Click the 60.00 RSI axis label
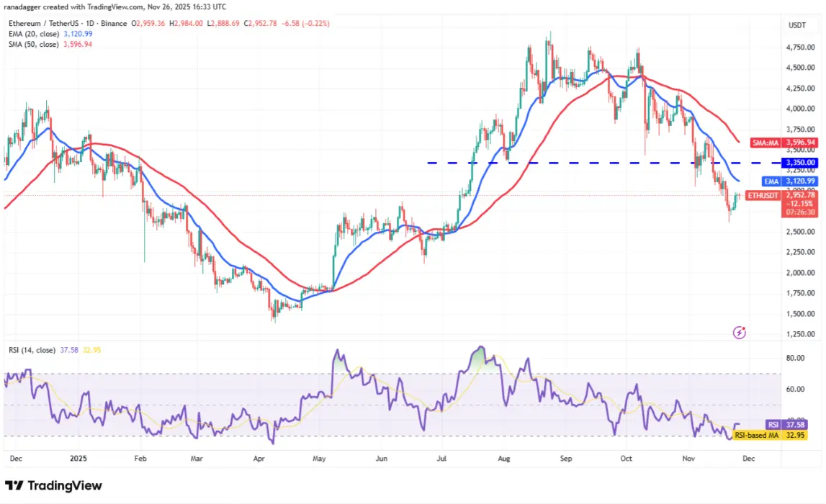The height and width of the screenshot is (504, 826). pos(796,390)
